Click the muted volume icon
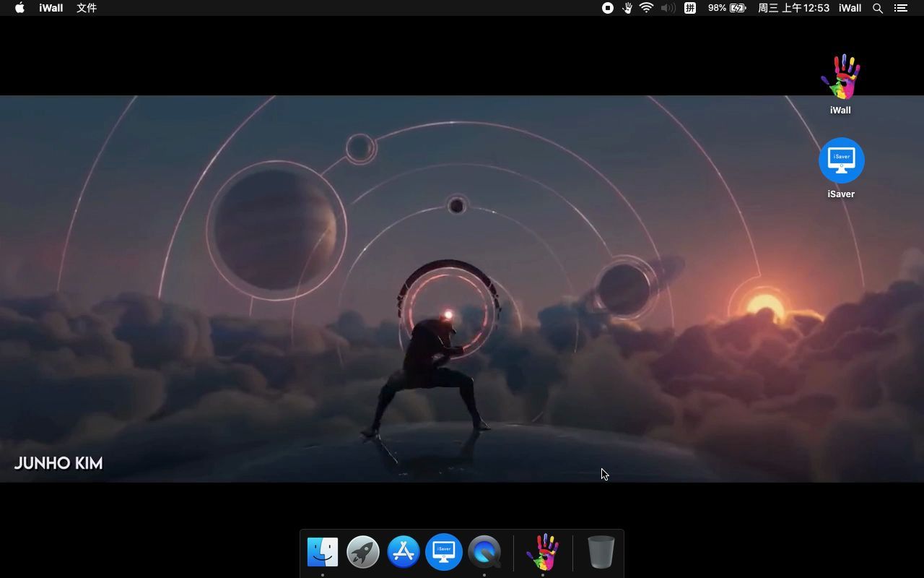The height and width of the screenshot is (578, 924). pyautogui.click(x=668, y=8)
